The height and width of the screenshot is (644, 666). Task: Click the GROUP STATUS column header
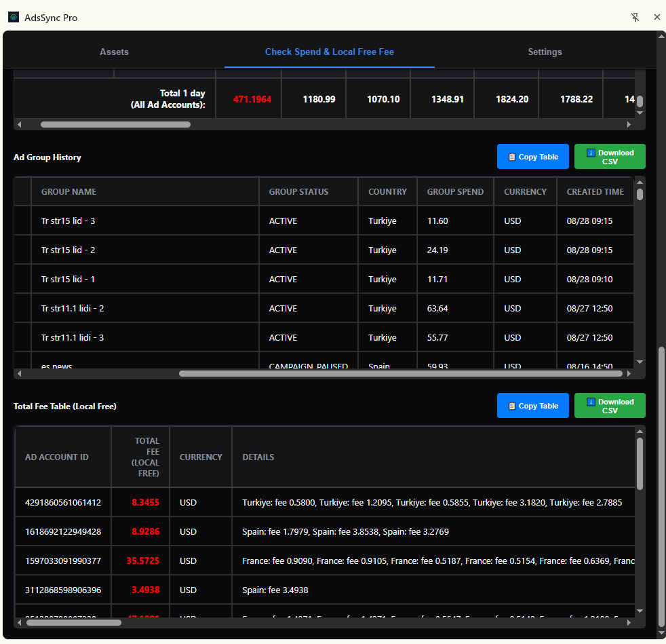[x=309, y=192]
